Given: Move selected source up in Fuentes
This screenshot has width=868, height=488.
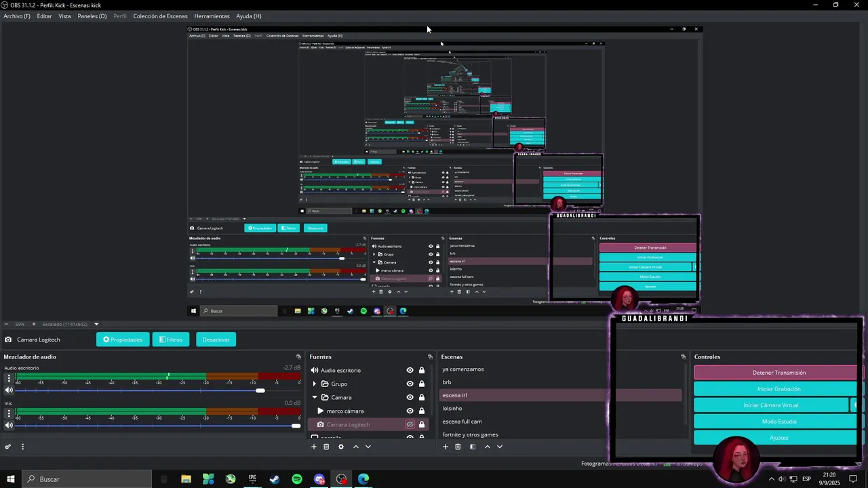Looking at the screenshot, I should [356, 447].
